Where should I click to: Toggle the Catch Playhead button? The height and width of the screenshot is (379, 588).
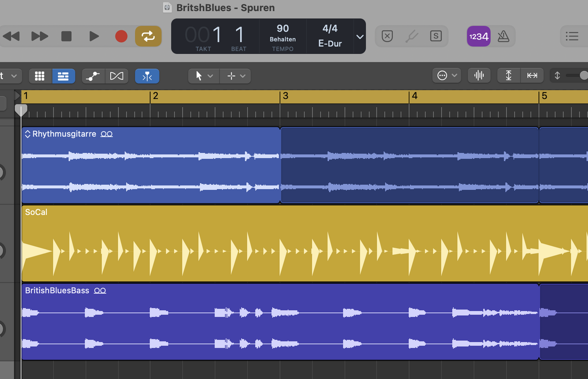pyautogui.click(x=147, y=76)
